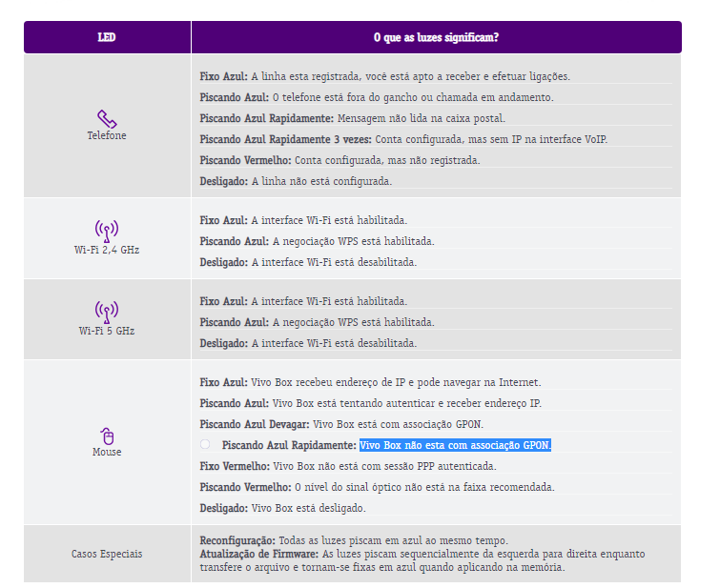Screen dimensions: 720x588
Task: Click 'Piscando Azul Rapidamente:' label in Mouse row
Action: (289, 445)
